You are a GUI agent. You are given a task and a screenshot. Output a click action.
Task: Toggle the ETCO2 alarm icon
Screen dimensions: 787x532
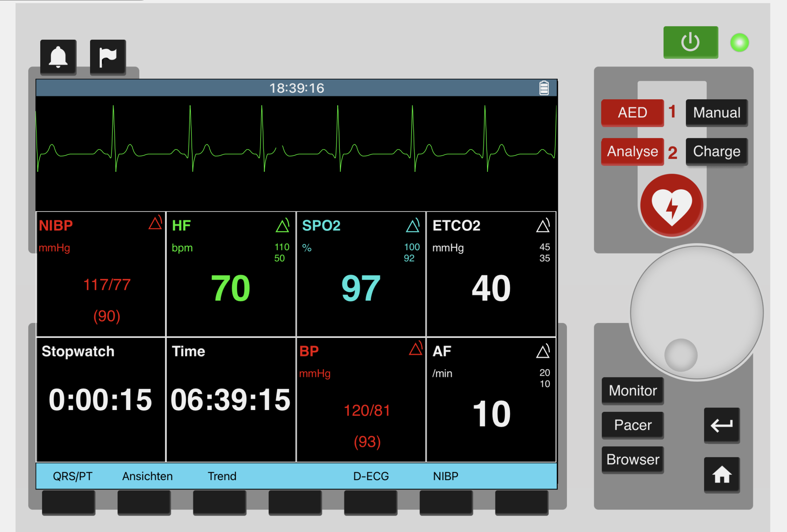543,225
